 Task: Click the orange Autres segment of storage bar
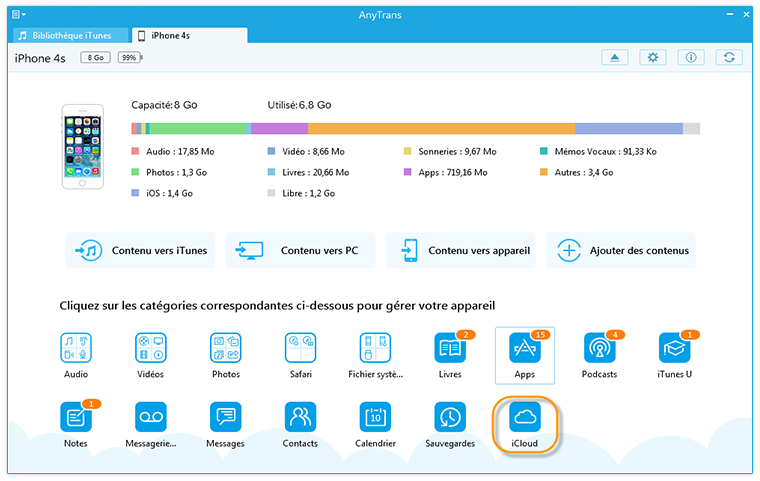tap(442, 128)
